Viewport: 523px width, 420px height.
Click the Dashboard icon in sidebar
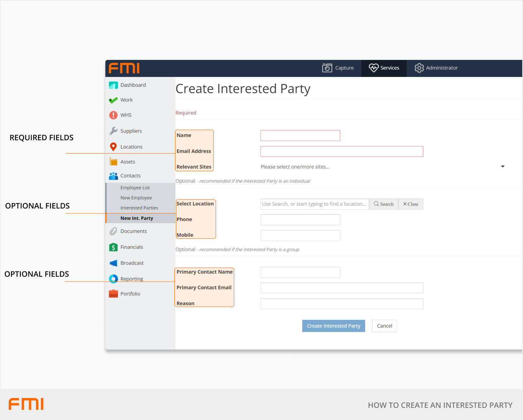pyautogui.click(x=113, y=85)
